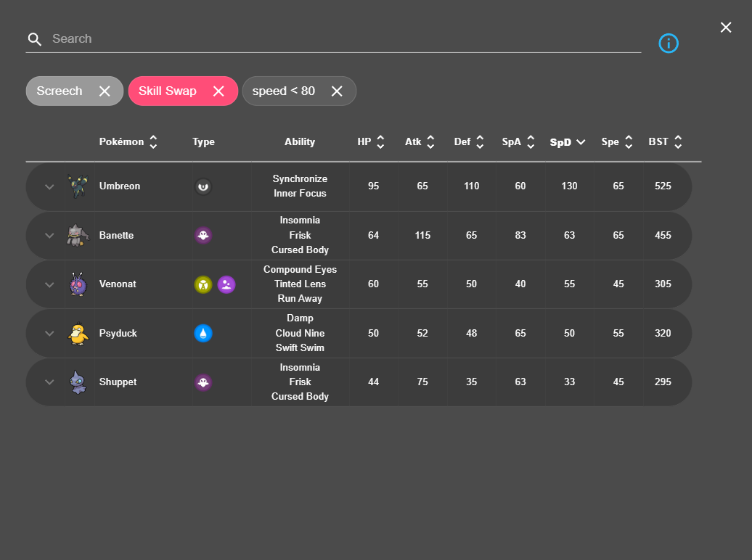Expand the Shuppet row details
The image size is (752, 560).
coord(49,382)
